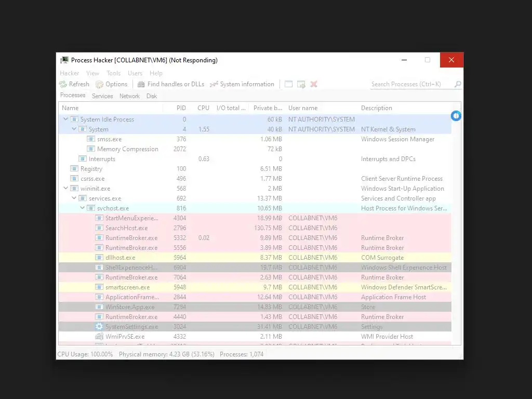Image resolution: width=532 pixels, height=399 pixels.
Task: Switch to the Disk tab
Action: pyautogui.click(x=152, y=96)
